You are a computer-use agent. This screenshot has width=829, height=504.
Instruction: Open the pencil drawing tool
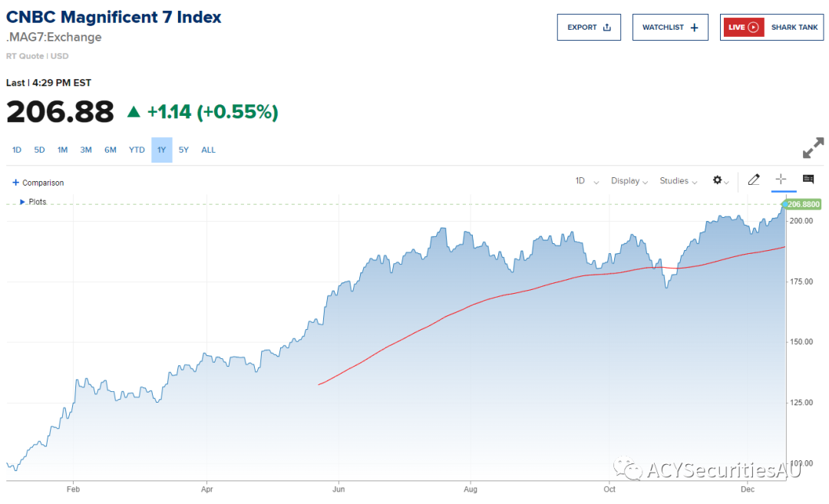pos(754,180)
